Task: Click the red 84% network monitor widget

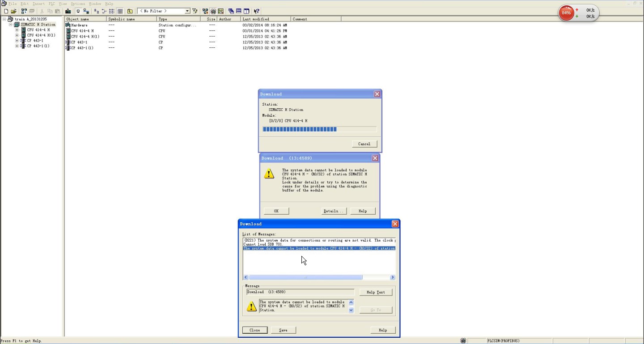Action: [x=567, y=13]
